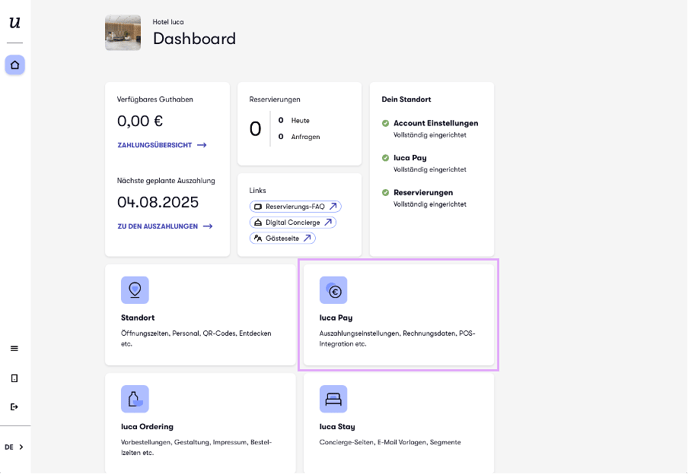
Task: Click the Dashboard heading
Action: 194,39
